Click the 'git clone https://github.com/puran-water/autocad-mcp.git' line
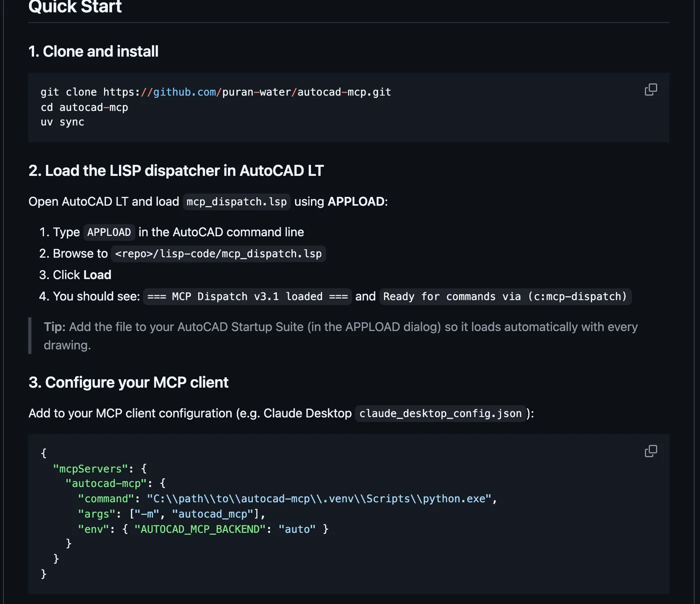700x604 pixels. pyautogui.click(x=215, y=92)
